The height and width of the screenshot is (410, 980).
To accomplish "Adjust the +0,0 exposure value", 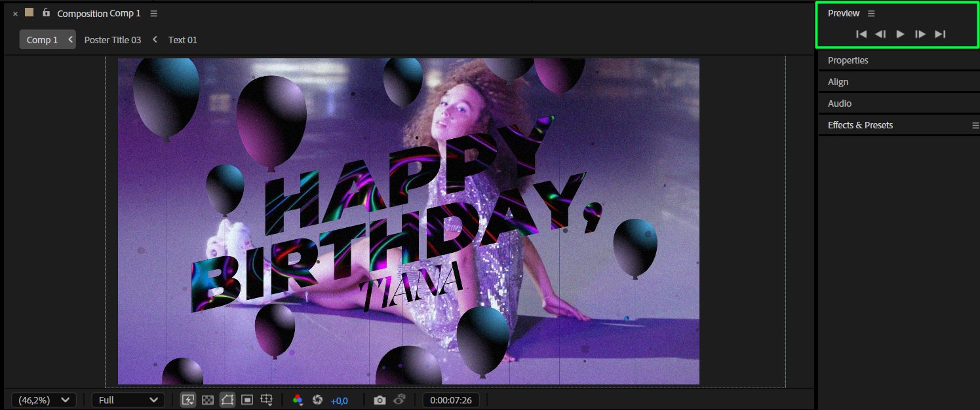I will pyautogui.click(x=339, y=401).
